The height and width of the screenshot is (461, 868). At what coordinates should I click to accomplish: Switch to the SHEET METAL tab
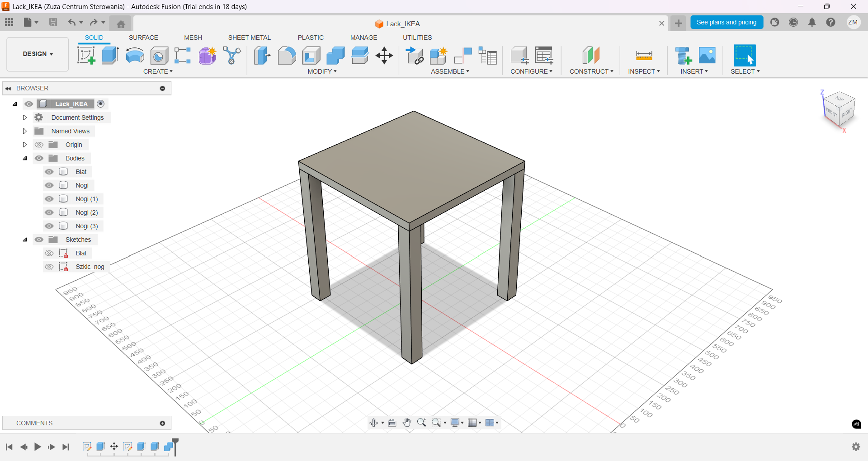(249, 38)
